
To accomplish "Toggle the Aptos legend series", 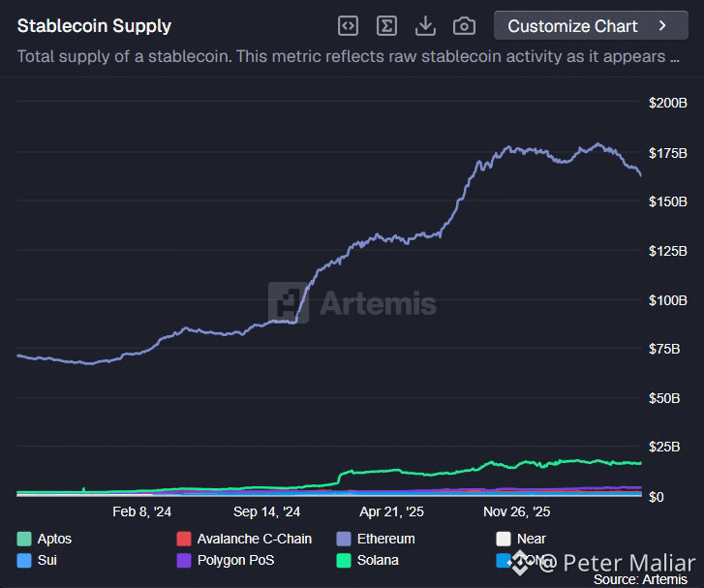I will click(45, 539).
